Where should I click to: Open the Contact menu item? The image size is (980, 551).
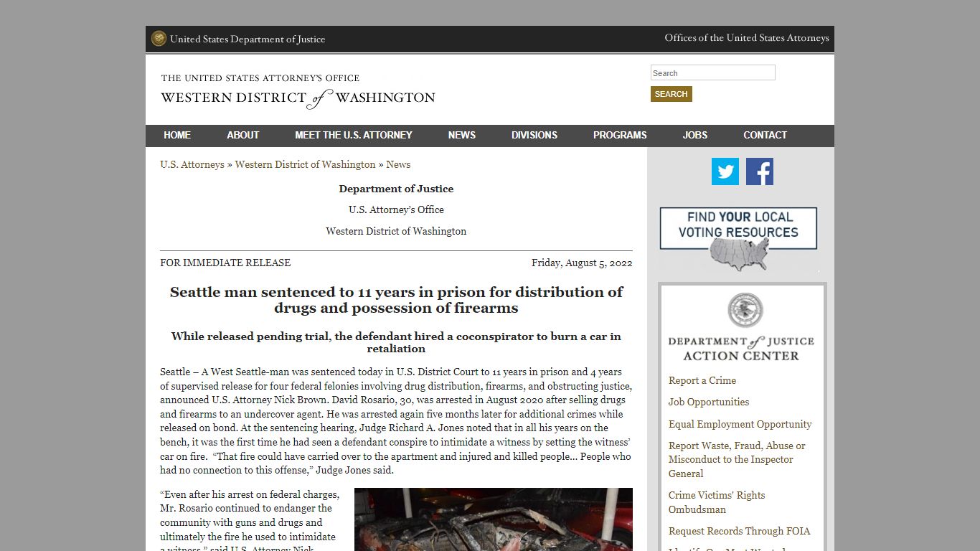point(765,135)
